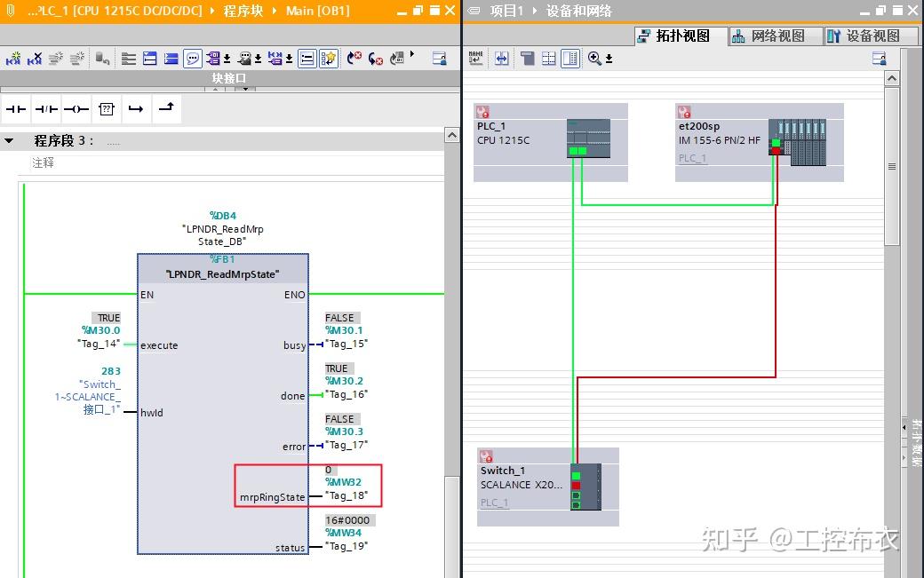The height and width of the screenshot is (578, 924).
Task: Open the absolute/symbolic operand dropdown arrow
Action: (x=227, y=57)
